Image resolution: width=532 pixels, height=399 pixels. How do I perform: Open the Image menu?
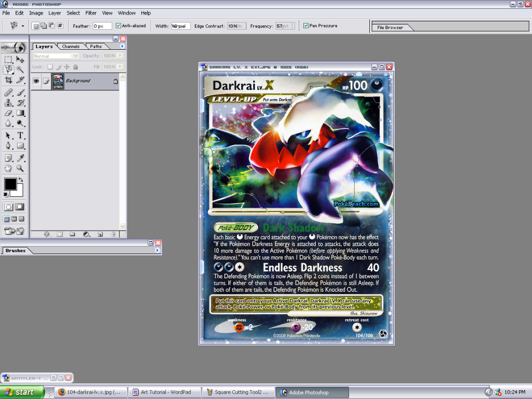[36, 13]
